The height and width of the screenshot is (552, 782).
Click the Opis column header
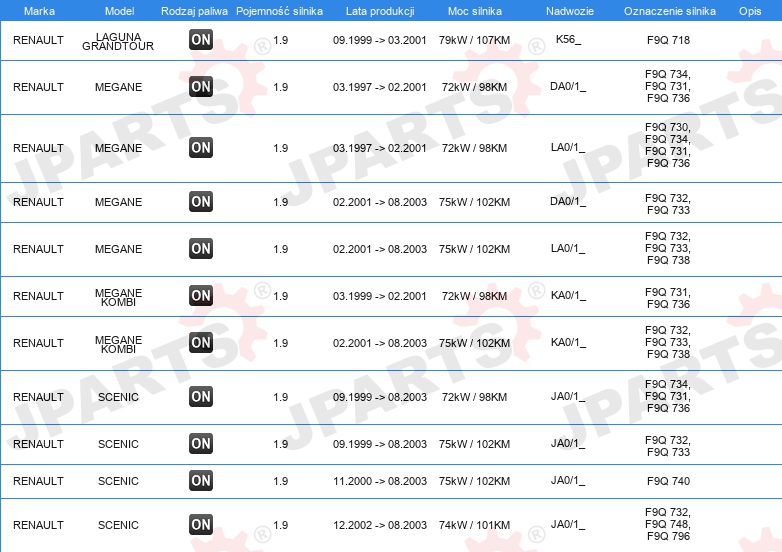[x=750, y=11]
